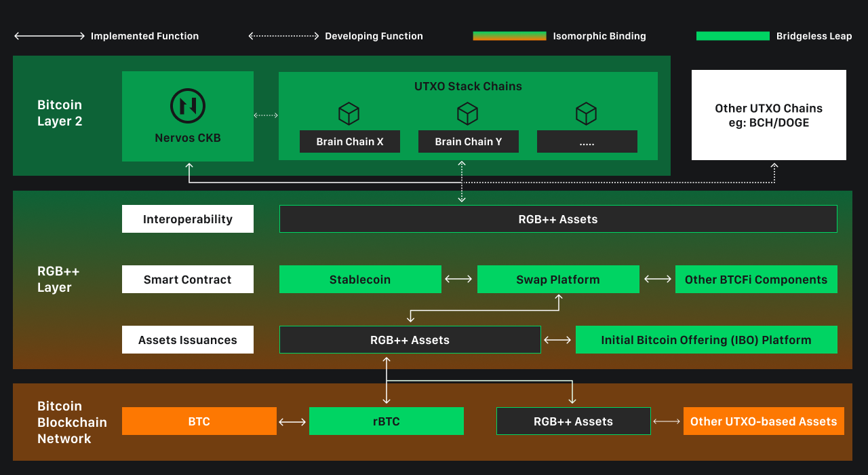Click the Assets Issuances label box
Screen dimensions: 868x475
pyautogui.click(x=188, y=340)
